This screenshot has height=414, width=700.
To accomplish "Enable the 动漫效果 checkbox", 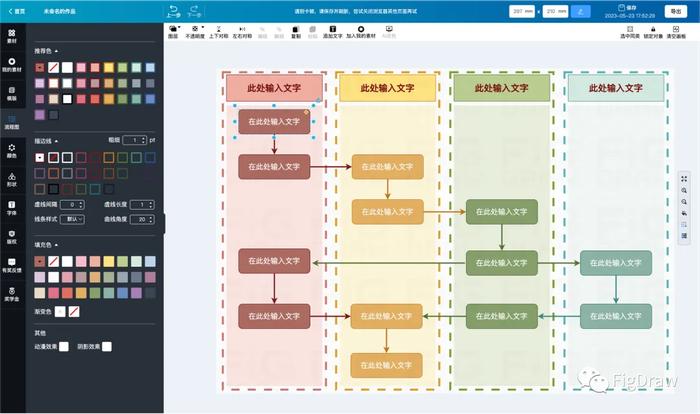I will [x=64, y=347].
